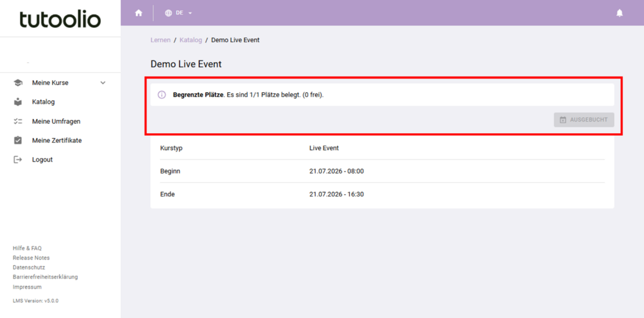
Task: Click the LMS Version v5.0.0 text
Action: pyautogui.click(x=36, y=300)
